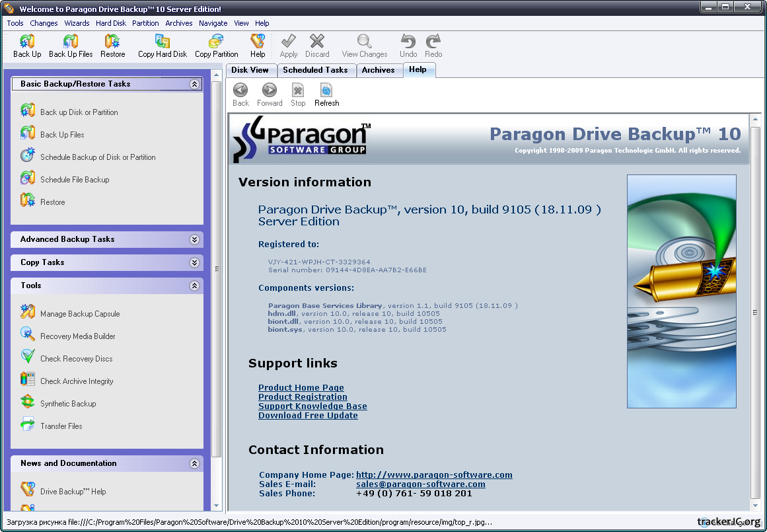The height and width of the screenshot is (532, 767).
Task: Open the Wizards menu
Action: tap(77, 23)
